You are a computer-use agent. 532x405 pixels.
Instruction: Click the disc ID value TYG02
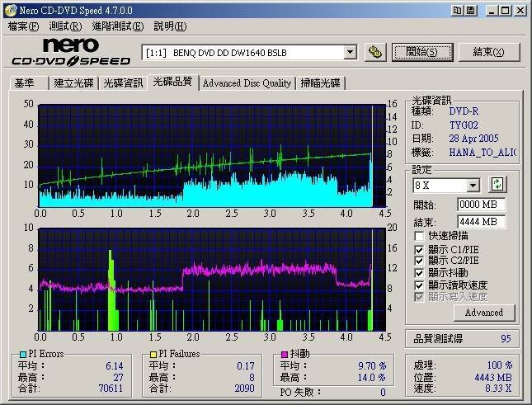pos(464,125)
